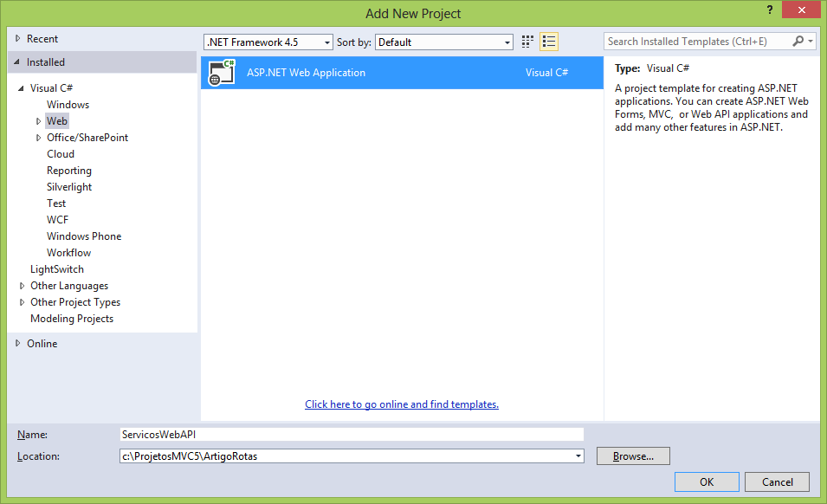Open the Location path dropdown arrow

578,456
